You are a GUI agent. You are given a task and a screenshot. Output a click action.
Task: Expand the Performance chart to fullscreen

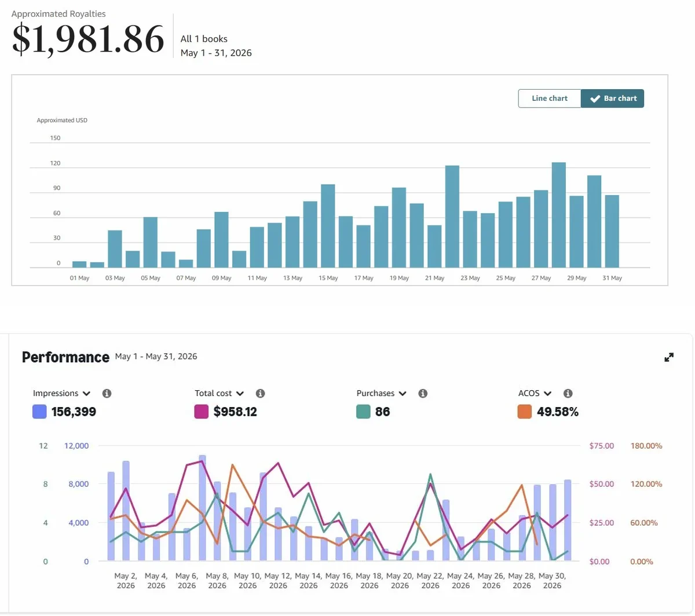669,357
